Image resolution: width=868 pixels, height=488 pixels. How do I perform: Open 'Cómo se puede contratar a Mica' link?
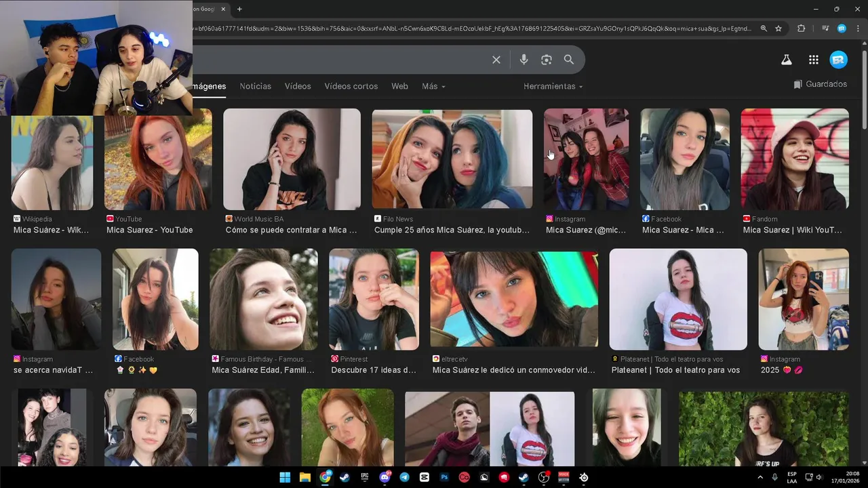291,230
